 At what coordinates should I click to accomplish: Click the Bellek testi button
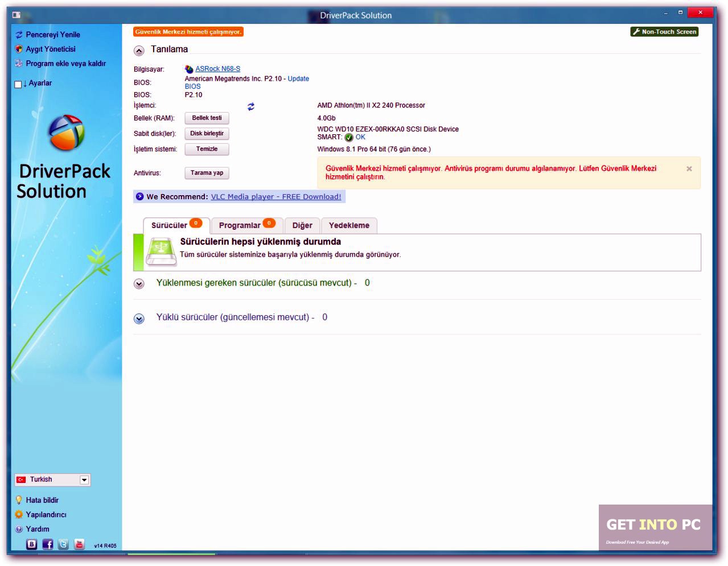pyautogui.click(x=207, y=118)
